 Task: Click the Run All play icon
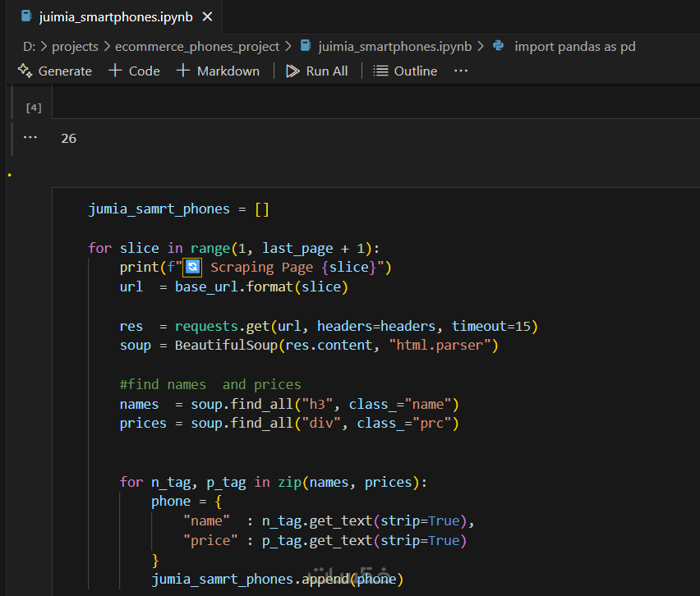point(292,71)
